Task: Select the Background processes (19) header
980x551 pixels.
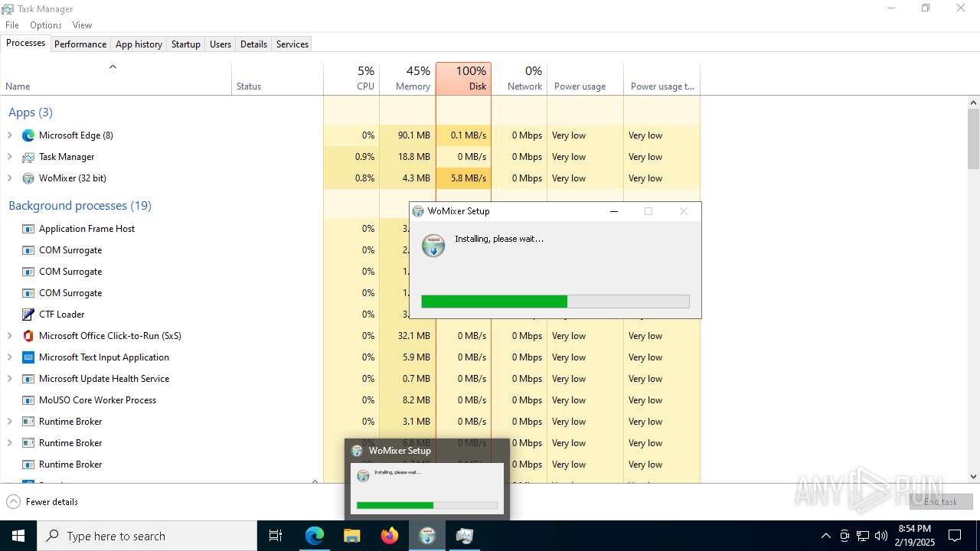Action: point(80,206)
